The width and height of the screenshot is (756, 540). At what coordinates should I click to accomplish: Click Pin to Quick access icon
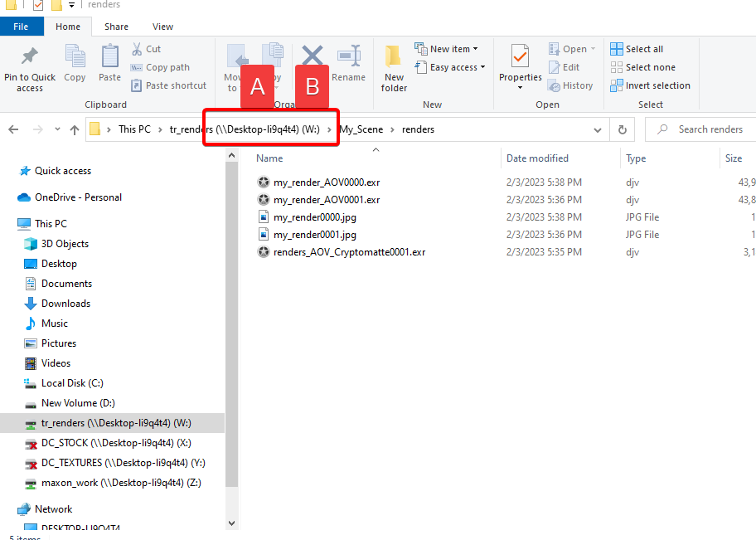pyautogui.click(x=29, y=57)
